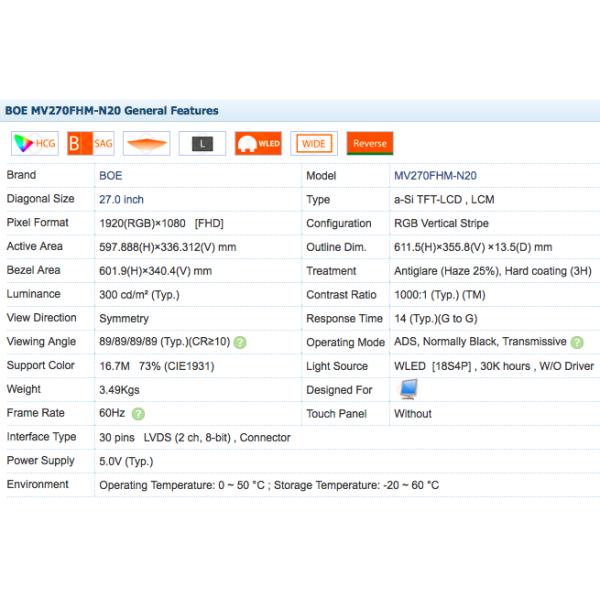Click the black L feature icon
The height and width of the screenshot is (600, 600).
click(203, 144)
